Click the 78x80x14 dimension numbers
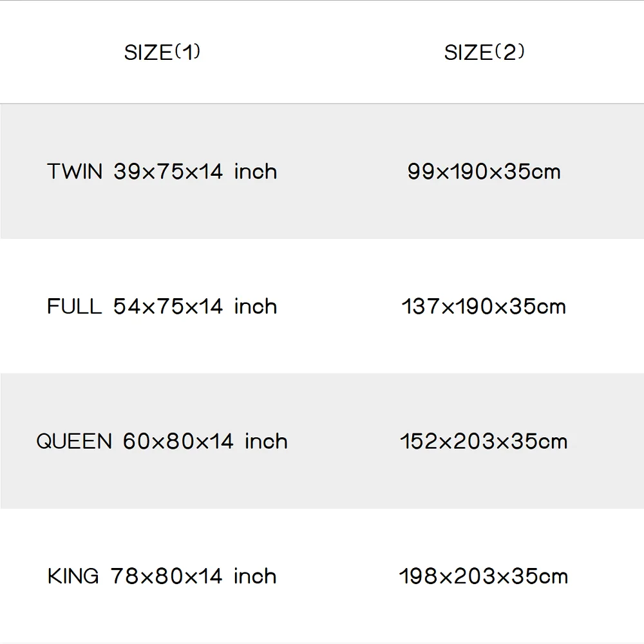The width and height of the screenshot is (644, 644). tap(167, 576)
